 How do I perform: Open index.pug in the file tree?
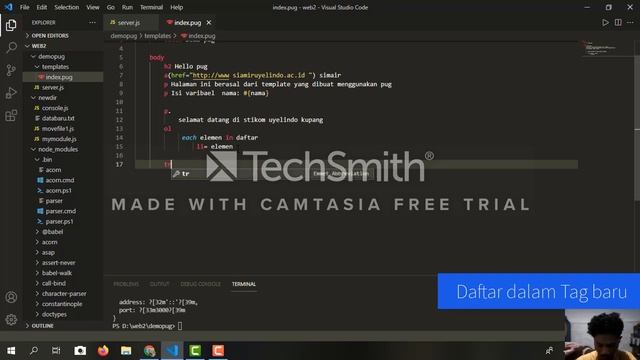coord(63,77)
